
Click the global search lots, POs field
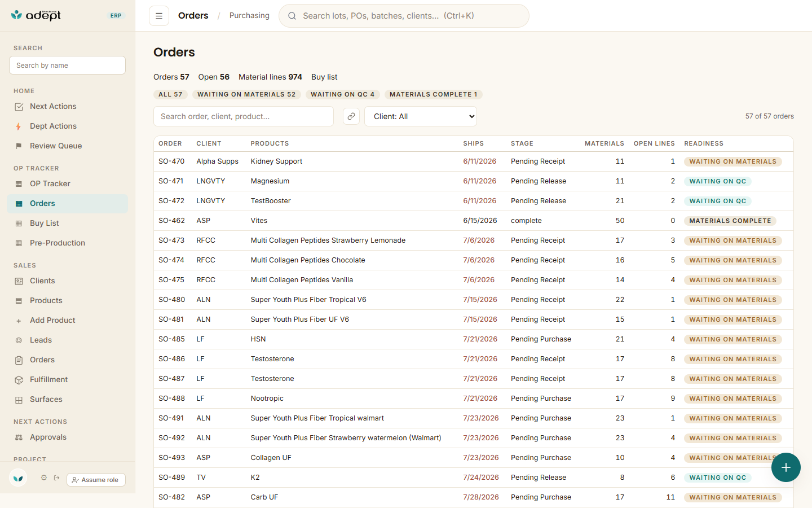(404, 16)
